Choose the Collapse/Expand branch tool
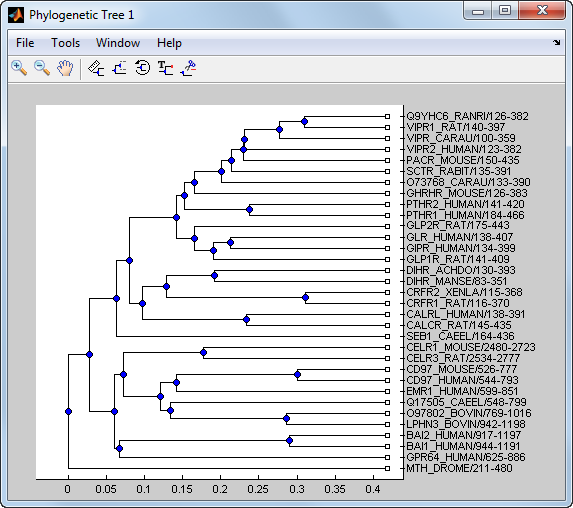 point(119,68)
